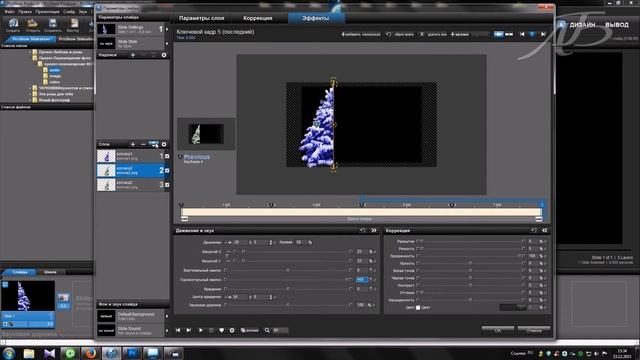Go to previous keyframe using top-right arrow
Image resolution: width=640 pixels, height=360 pixels.
click(x=522, y=34)
